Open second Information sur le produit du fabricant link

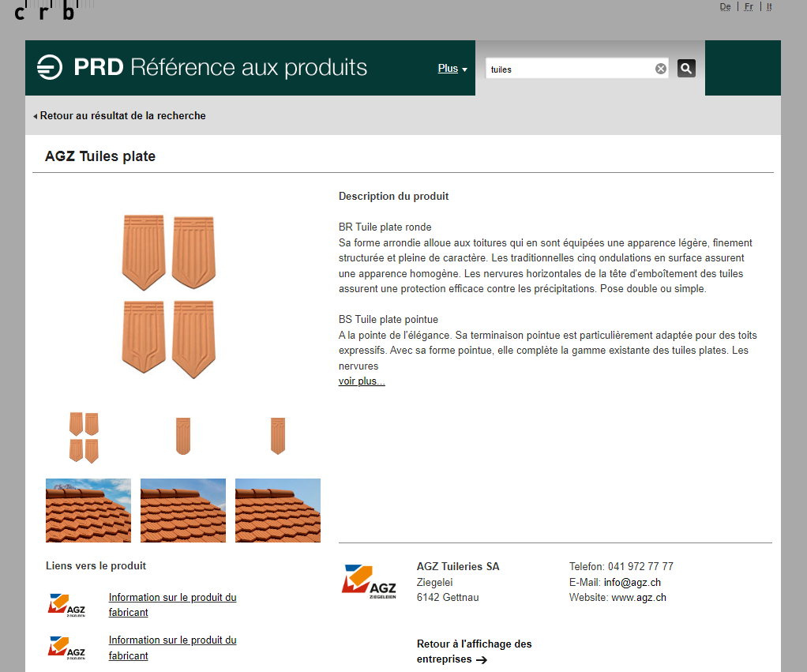172,648
